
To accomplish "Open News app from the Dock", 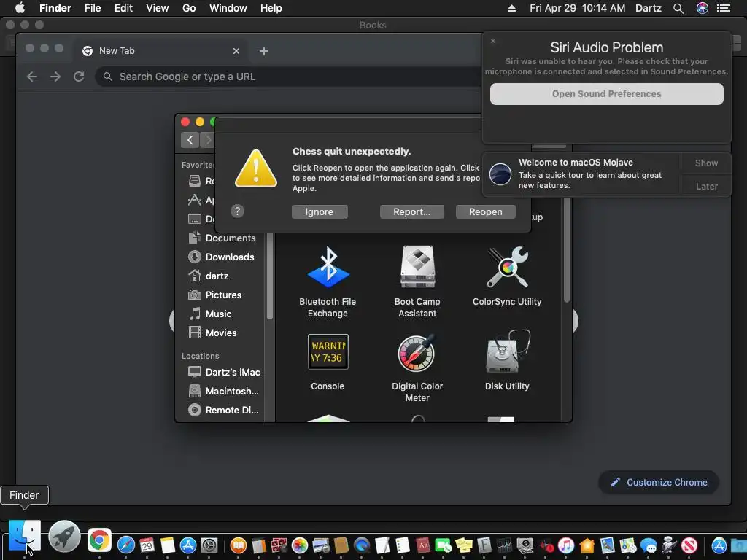I will tap(689, 545).
